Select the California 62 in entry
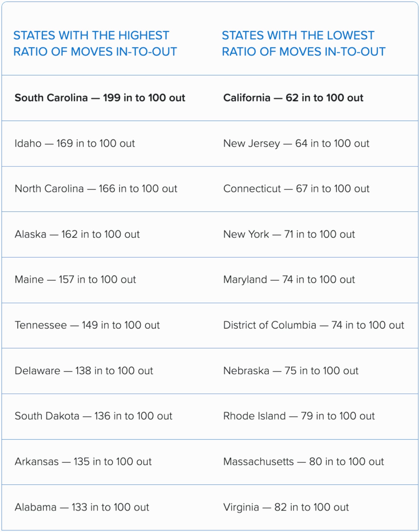This screenshot has height=532, width=420. (x=293, y=98)
